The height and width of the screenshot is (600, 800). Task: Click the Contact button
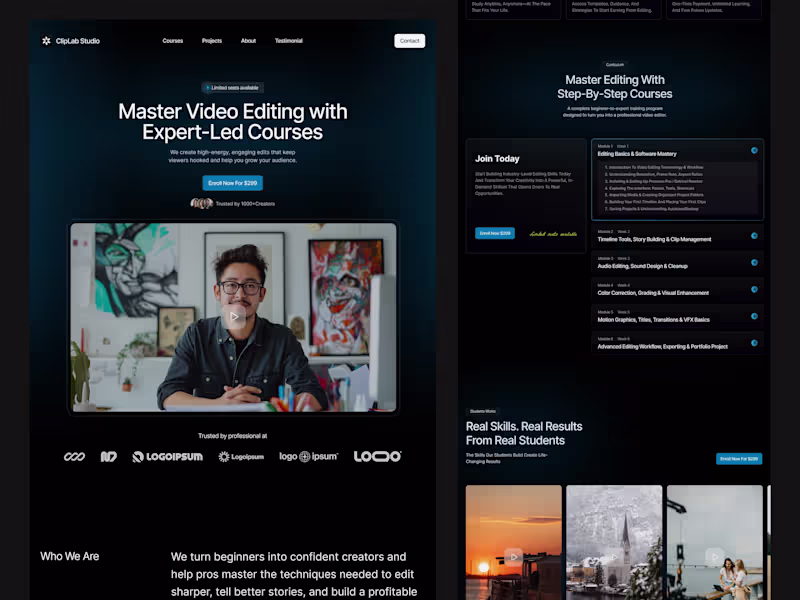pyautogui.click(x=409, y=41)
